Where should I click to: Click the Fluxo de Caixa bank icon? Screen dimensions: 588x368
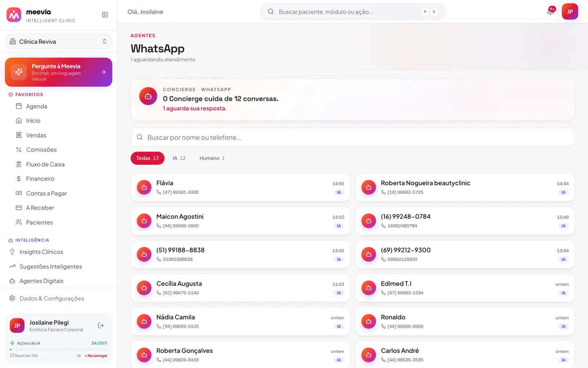(19, 164)
